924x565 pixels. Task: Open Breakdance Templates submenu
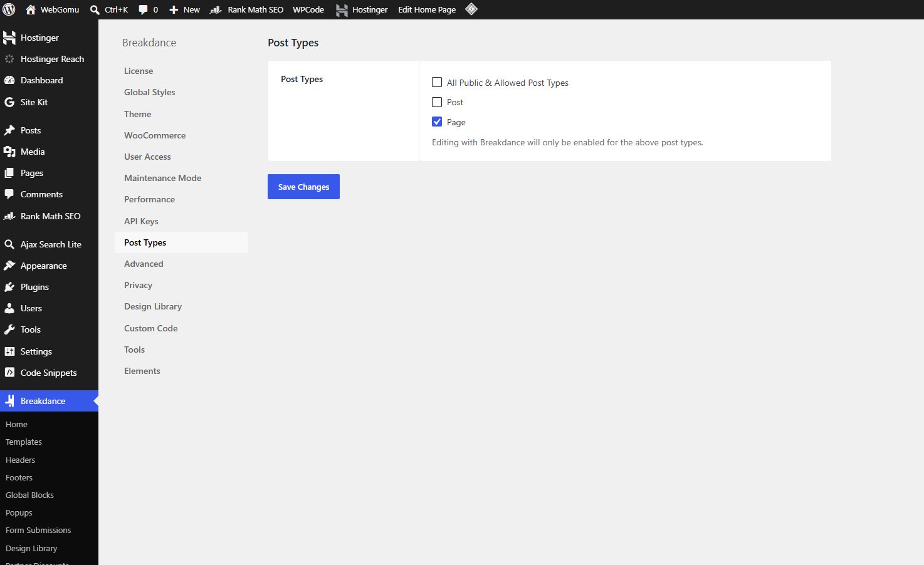point(24,442)
